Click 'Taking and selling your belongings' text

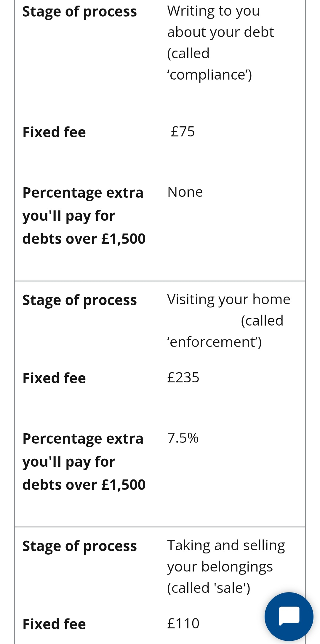pos(226,556)
